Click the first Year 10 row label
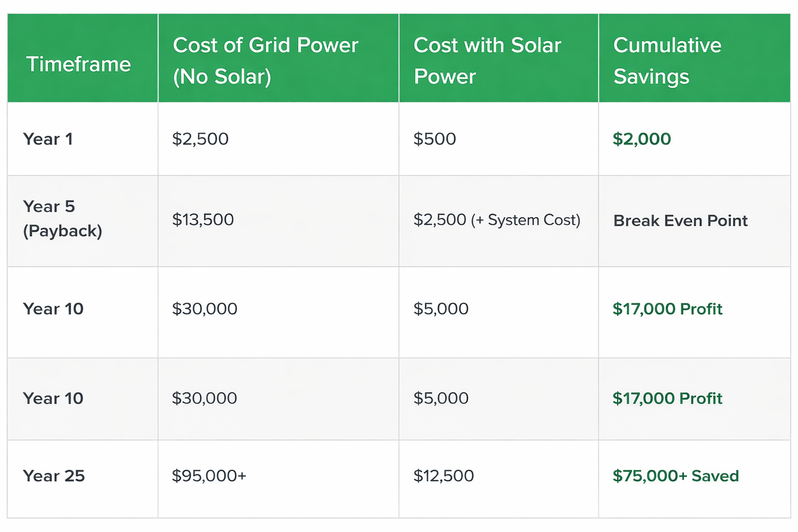Viewport: 798px width, 532px height. tap(53, 309)
